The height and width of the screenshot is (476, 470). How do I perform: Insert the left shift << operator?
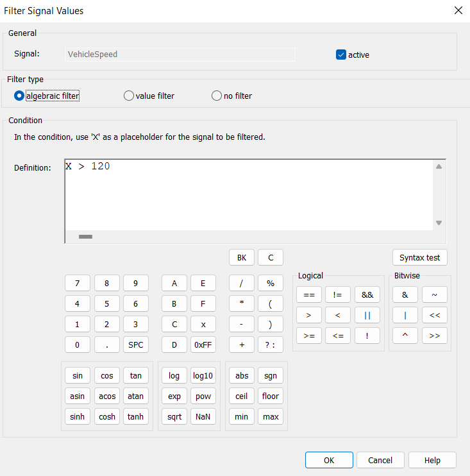(435, 315)
